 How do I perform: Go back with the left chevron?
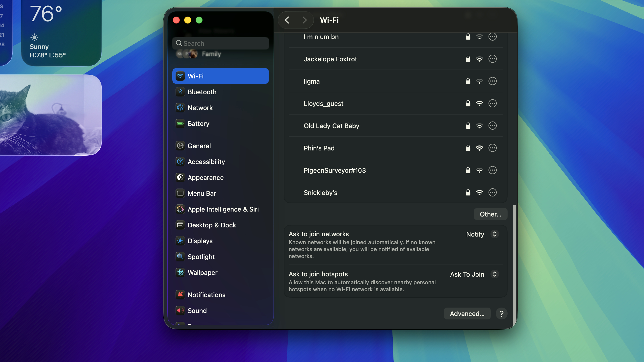click(x=287, y=20)
